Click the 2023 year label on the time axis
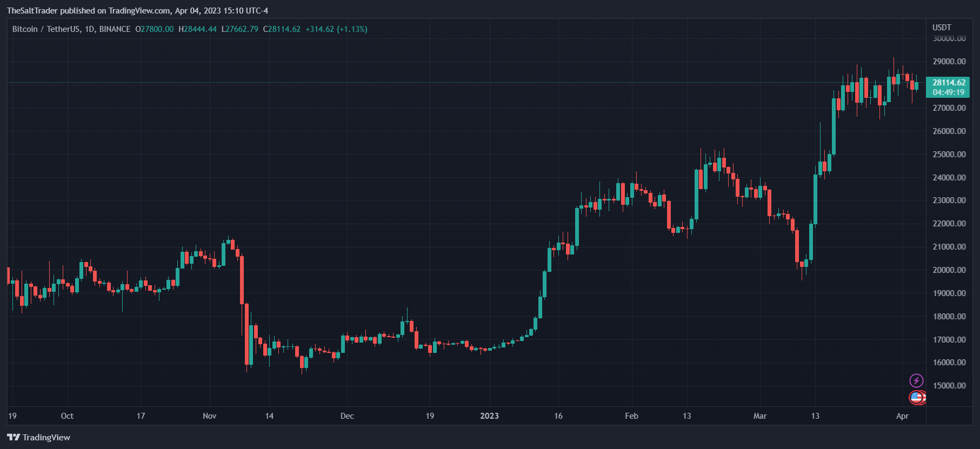Image resolution: width=980 pixels, height=449 pixels. click(489, 416)
